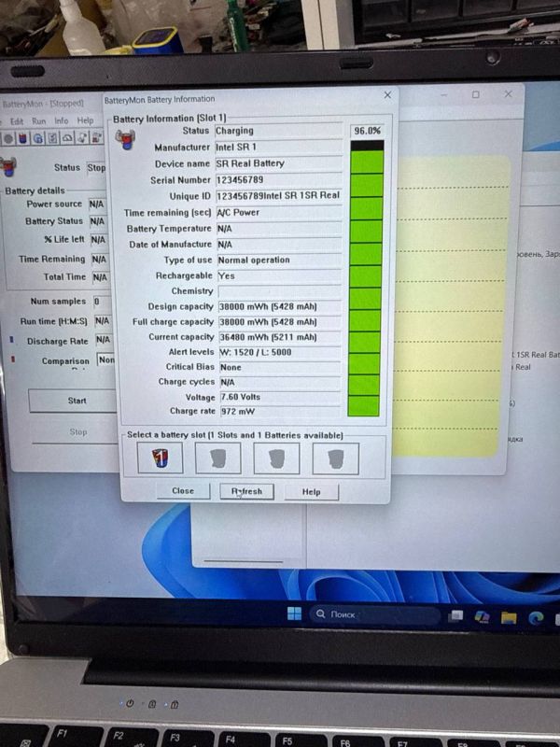
Task: Click the Alert levels value W: 1520 / L: 5000
Action: tap(280, 352)
